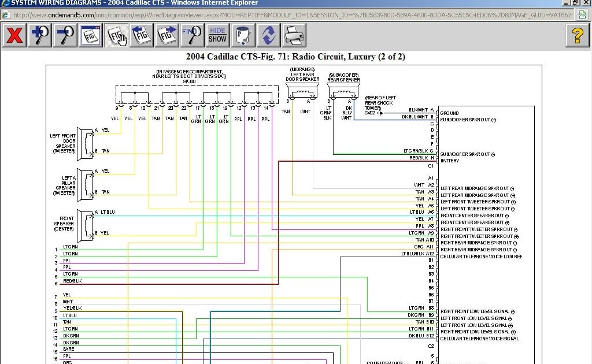Click 'RIGHT FRONT LOW LEVEL SIGNAL (-)' label

[x=478, y=311]
